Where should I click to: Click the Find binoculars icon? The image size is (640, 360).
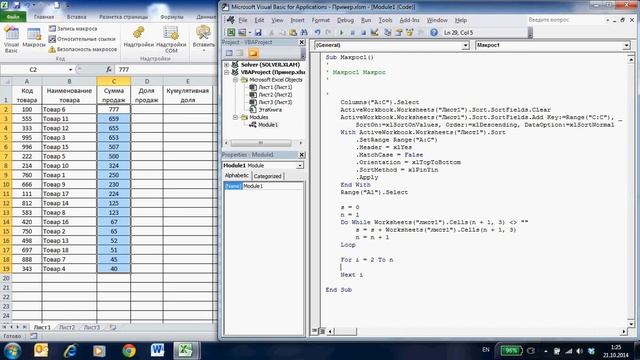point(304,32)
